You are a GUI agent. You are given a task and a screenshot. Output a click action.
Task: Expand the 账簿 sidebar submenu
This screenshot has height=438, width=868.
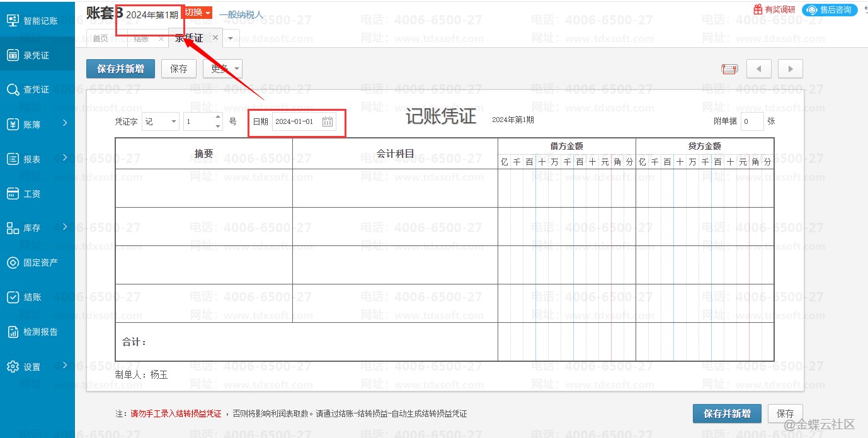[66, 123]
